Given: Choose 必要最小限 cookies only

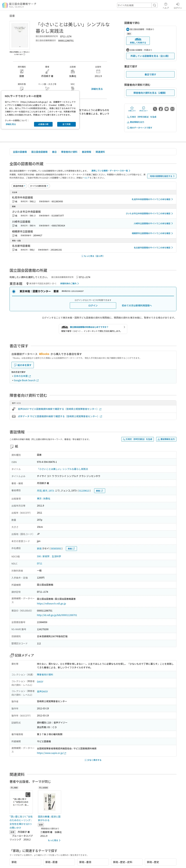Looking at the screenshot, I should (43, 124).
